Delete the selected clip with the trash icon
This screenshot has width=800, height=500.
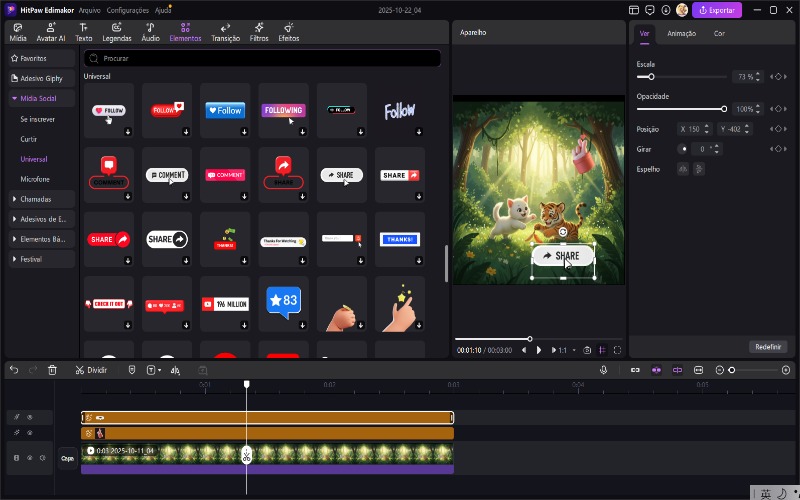coord(52,370)
